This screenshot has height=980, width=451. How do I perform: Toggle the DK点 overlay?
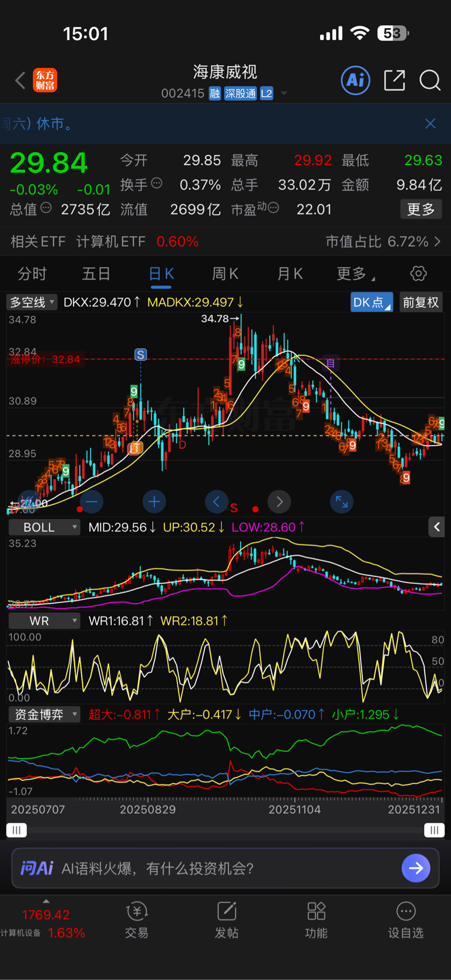(x=371, y=302)
